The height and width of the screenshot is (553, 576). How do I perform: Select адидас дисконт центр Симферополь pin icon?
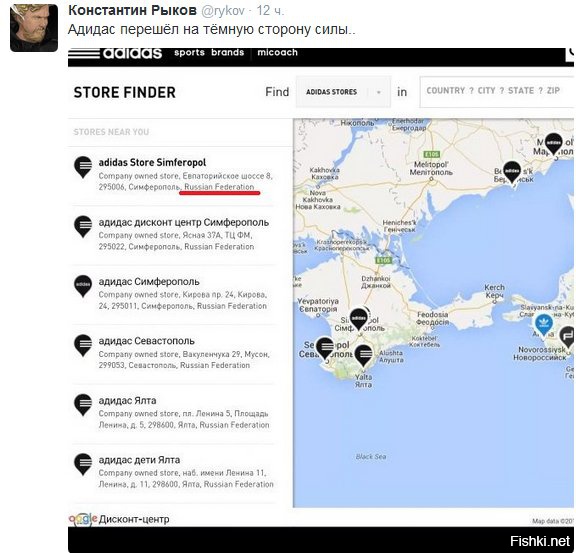click(83, 227)
